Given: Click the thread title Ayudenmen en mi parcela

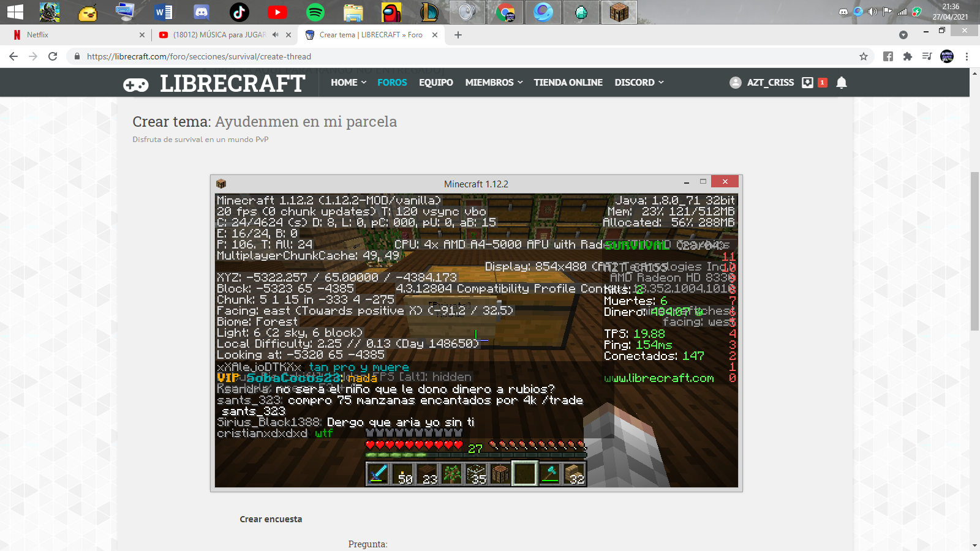Looking at the screenshot, I should tap(306, 122).
